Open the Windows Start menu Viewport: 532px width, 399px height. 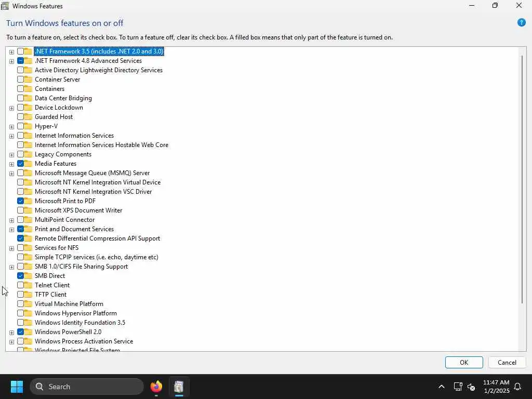coord(17,387)
